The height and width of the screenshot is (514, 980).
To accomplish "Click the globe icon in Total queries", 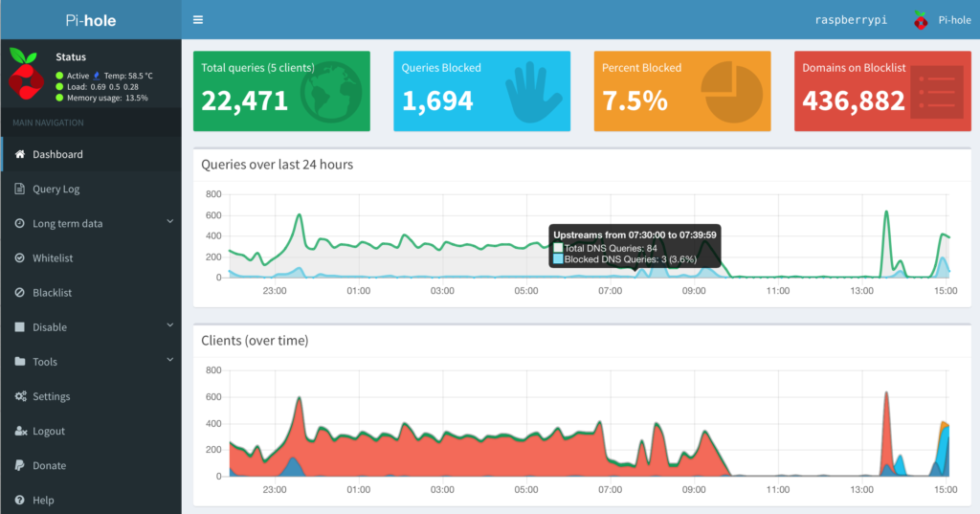I will pos(330,92).
